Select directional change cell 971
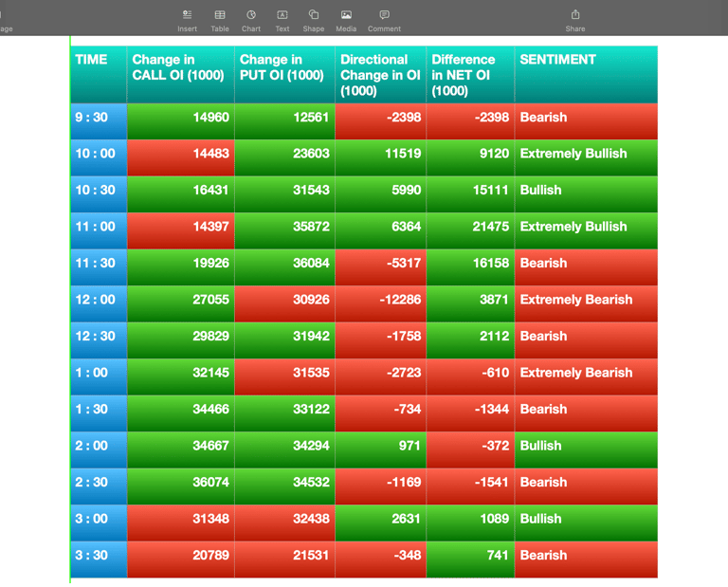This screenshot has height=587, width=728. (381, 449)
